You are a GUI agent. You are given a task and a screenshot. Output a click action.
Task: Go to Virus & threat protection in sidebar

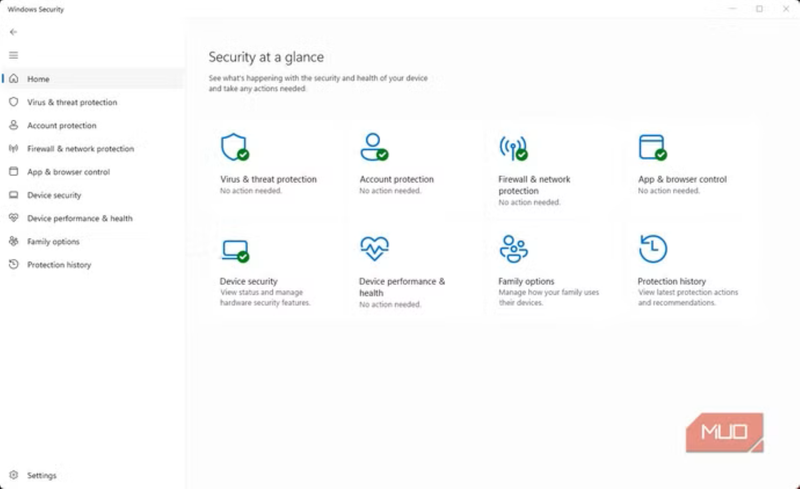[x=93, y=102]
